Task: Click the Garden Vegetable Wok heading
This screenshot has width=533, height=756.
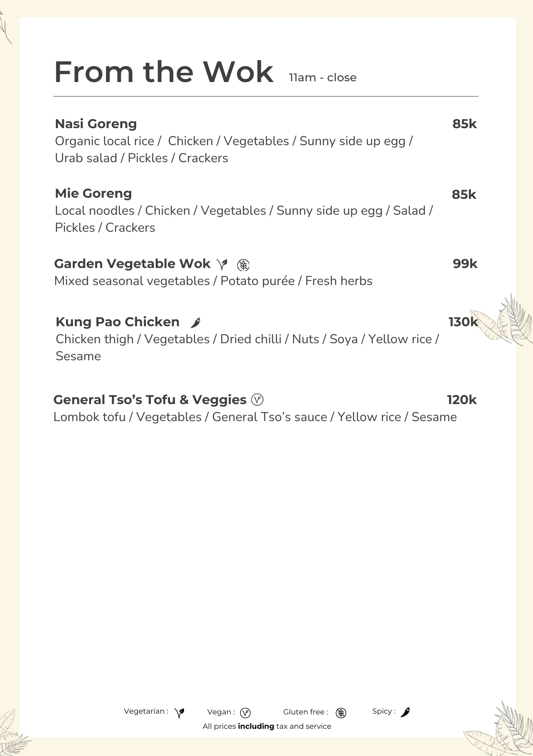Action: 132,263
